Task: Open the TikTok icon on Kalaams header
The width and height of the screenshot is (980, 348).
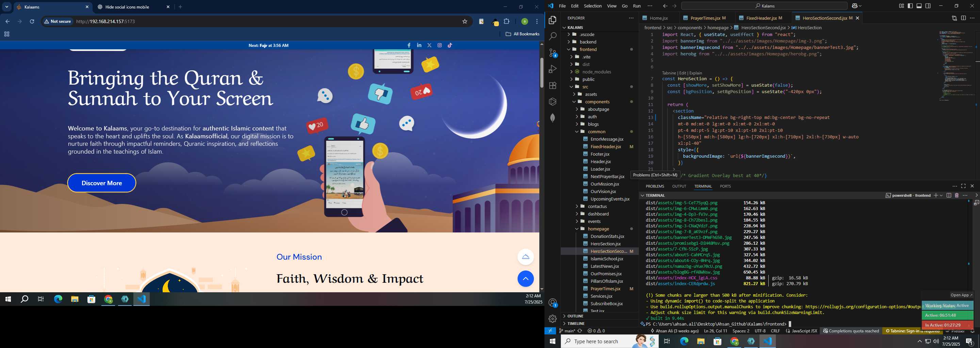Action: click(x=450, y=45)
